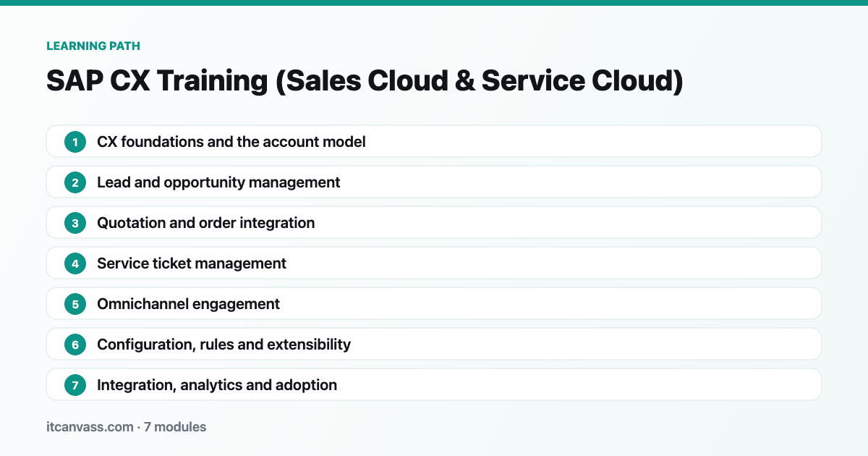
Task: Select 'Service ticket management' module
Action: coord(434,263)
